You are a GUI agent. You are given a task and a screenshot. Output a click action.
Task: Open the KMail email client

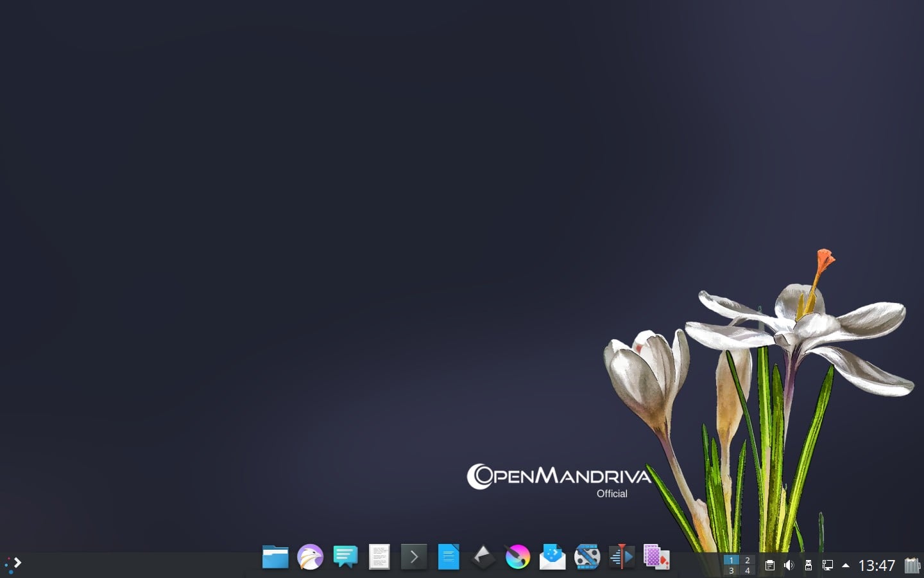(x=552, y=557)
